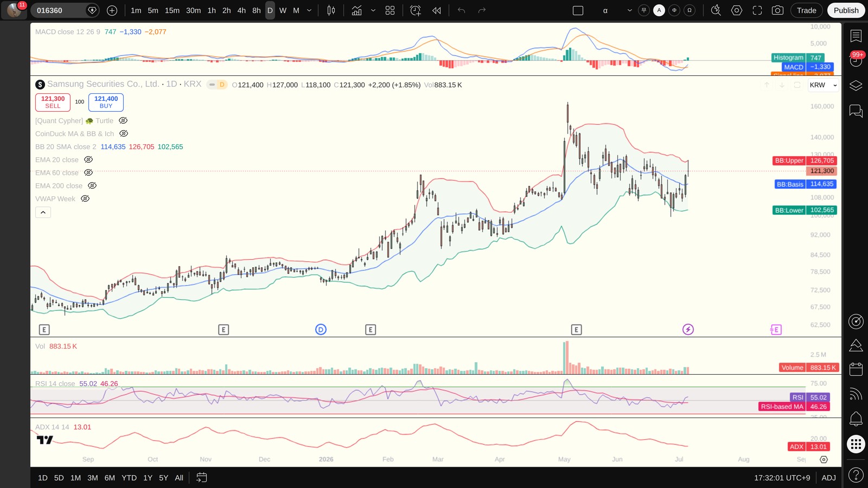The image size is (868, 488).
Task: Toggle the ADJ adjusted data button
Action: 828,478
